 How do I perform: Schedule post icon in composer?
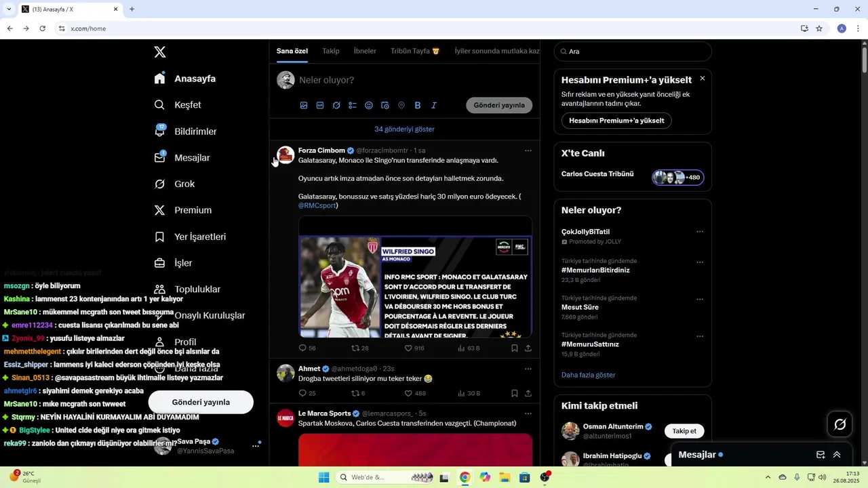tap(385, 105)
